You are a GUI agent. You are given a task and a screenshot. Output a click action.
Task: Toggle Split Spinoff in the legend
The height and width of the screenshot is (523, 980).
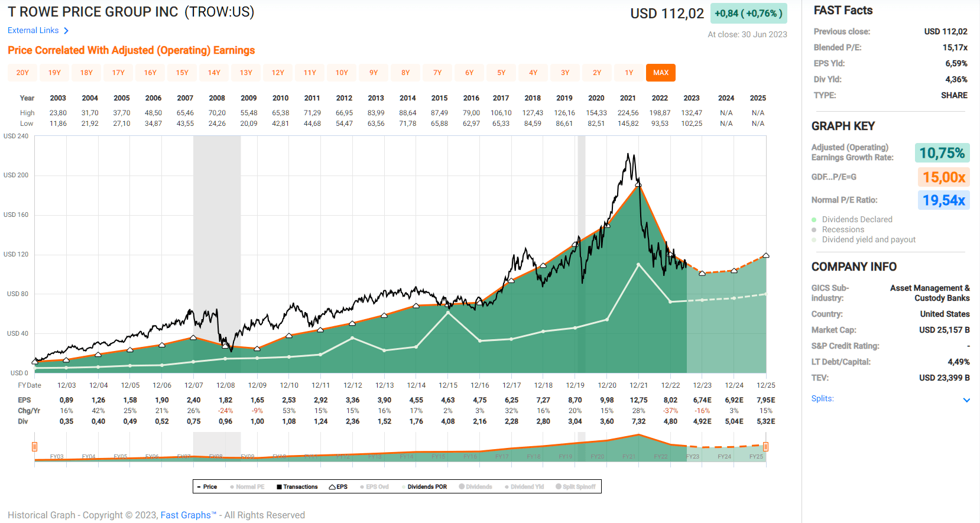click(x=575, y=487)
